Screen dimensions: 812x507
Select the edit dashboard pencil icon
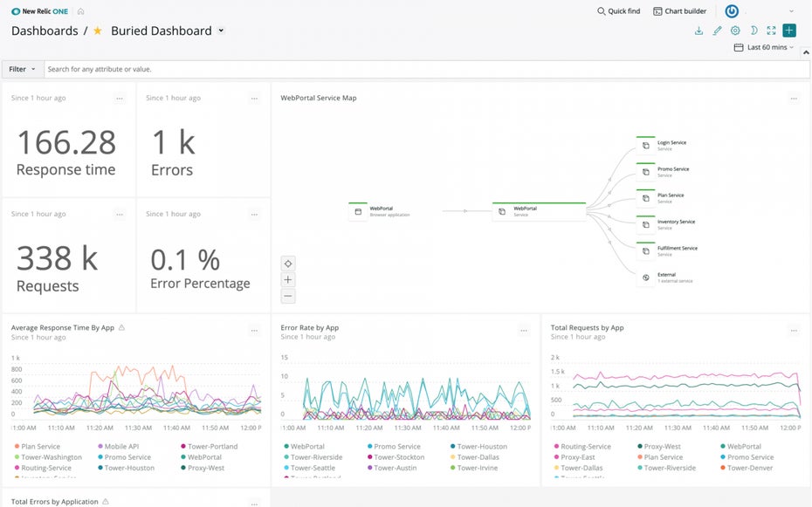tap(718, 30)
